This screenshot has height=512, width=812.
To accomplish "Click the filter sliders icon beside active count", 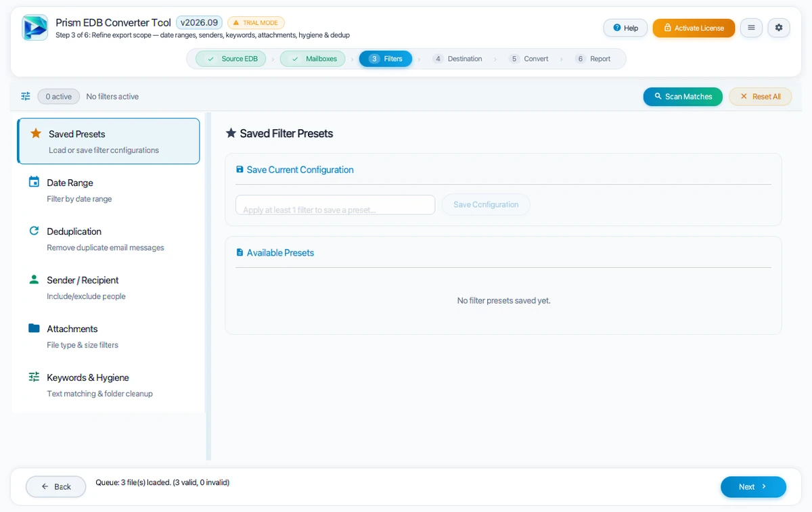I will 26,96.
